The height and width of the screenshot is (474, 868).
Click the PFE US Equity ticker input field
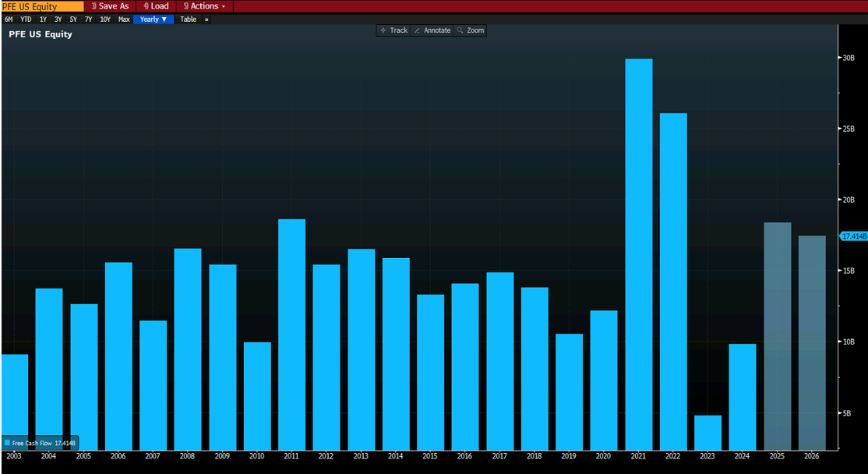[x=42, y=6]
